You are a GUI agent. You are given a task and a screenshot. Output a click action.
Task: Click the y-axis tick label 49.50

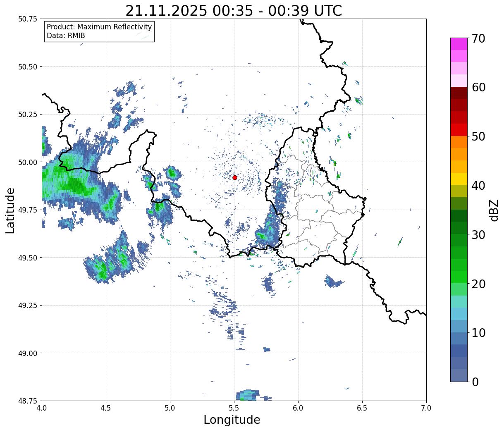(28, 258)
